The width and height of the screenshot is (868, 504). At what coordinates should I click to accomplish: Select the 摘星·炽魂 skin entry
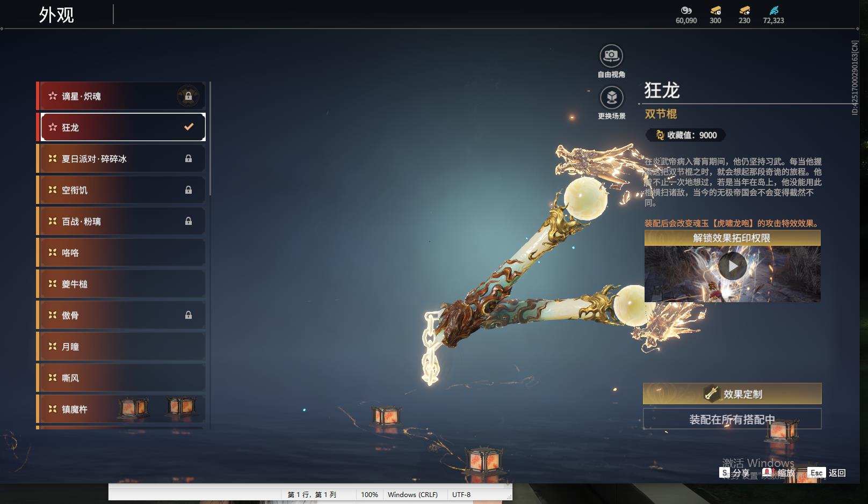click(121, 96)
